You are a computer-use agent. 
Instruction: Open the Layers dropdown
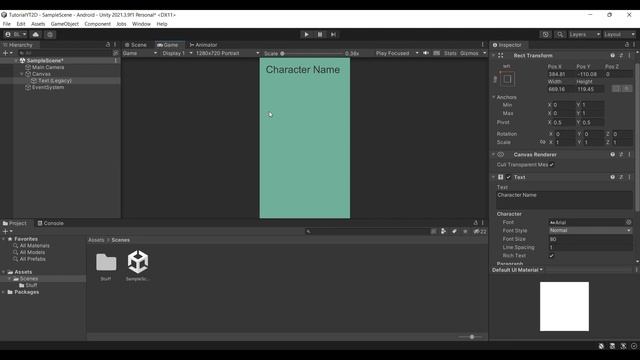pyautogui.click(x=584, y=35)
